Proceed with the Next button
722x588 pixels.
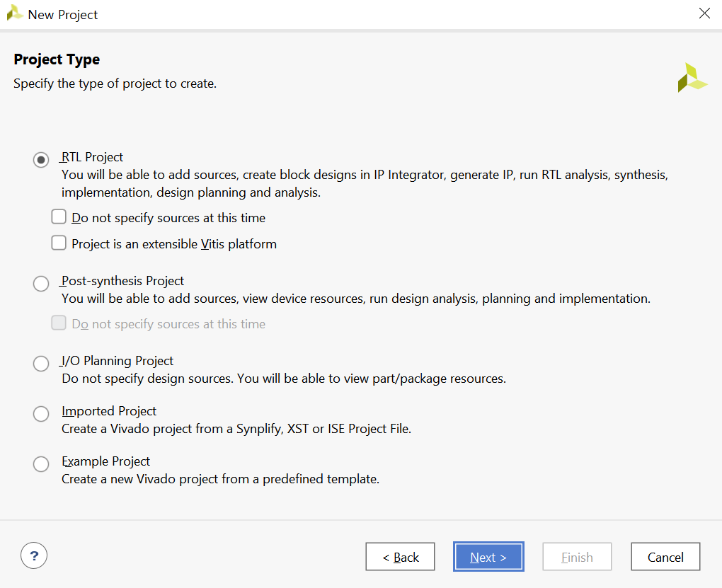488,557
